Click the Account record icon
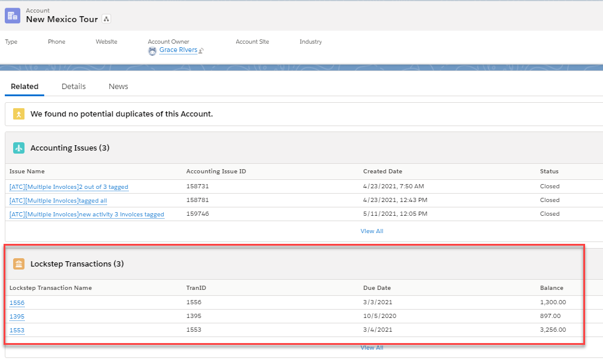The height and width of the screenshot is (364, 603). 13,16
